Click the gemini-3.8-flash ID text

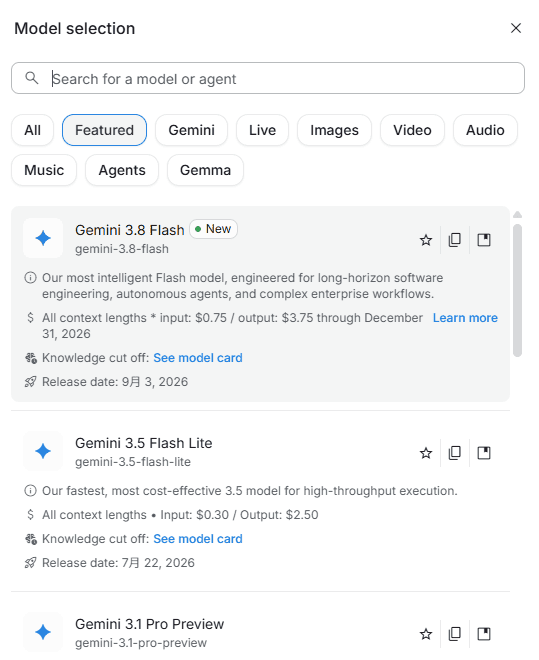point(122,249)
